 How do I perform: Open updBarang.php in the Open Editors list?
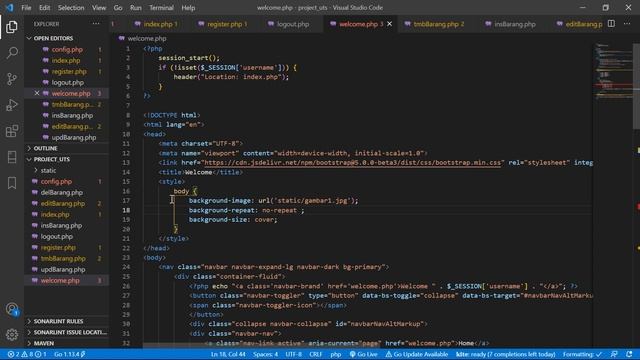tap(73, 138)
